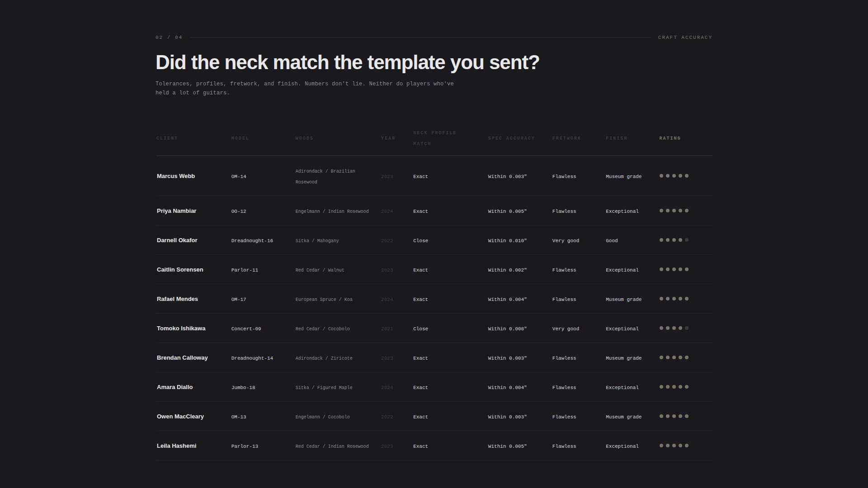868x488 pixels.
Task: Select client name Owen MacCleary
Action: [180, 417]
